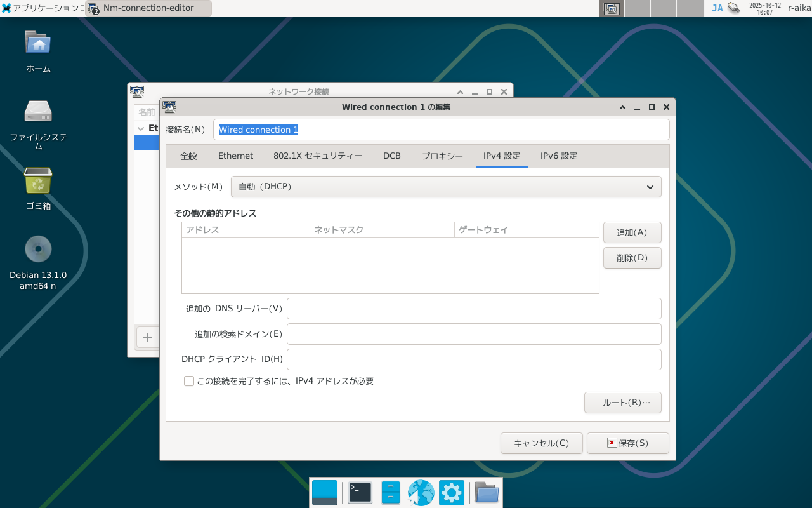The image size is (812, 508).
Task: Open the settings gear in dock
Action: (x=451, y=493)
